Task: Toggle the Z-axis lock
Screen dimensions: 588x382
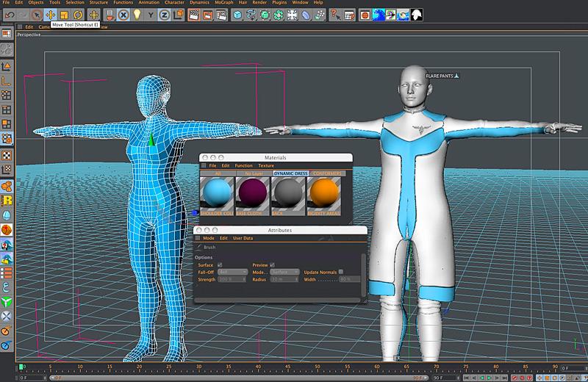Action: (164, 15)
